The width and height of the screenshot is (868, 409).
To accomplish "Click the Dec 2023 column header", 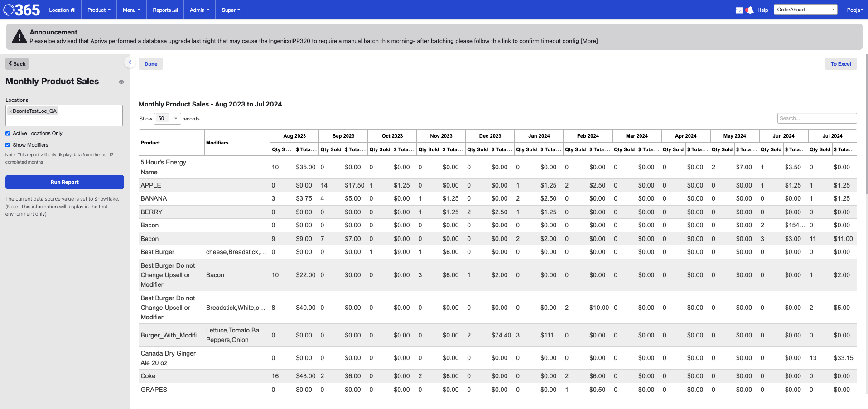I will tap(490, 136).
